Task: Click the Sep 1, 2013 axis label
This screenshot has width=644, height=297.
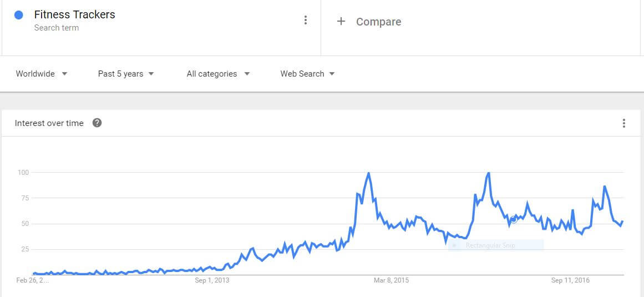Action: (x=212, y=280)
